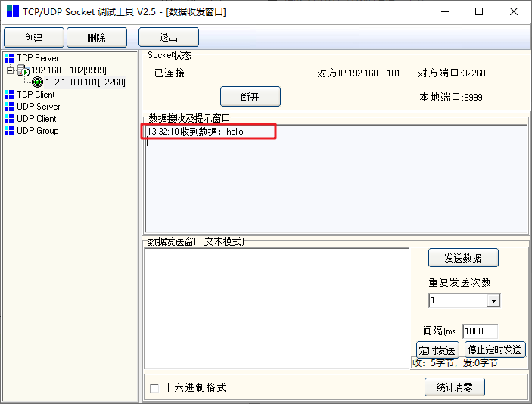Select the UDP Client tree item
The height and width of the screenshot is (404, 532).
(36, 119)
